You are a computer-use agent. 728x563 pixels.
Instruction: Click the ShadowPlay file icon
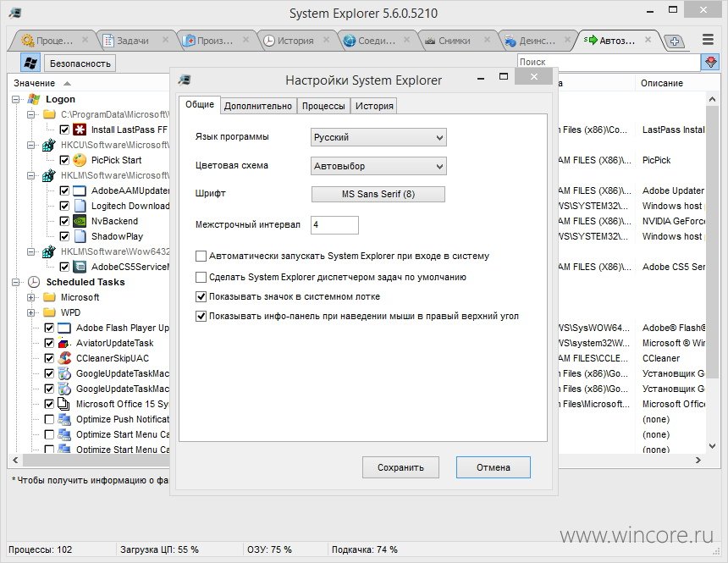pyautogui.click(x=80, y=236)
